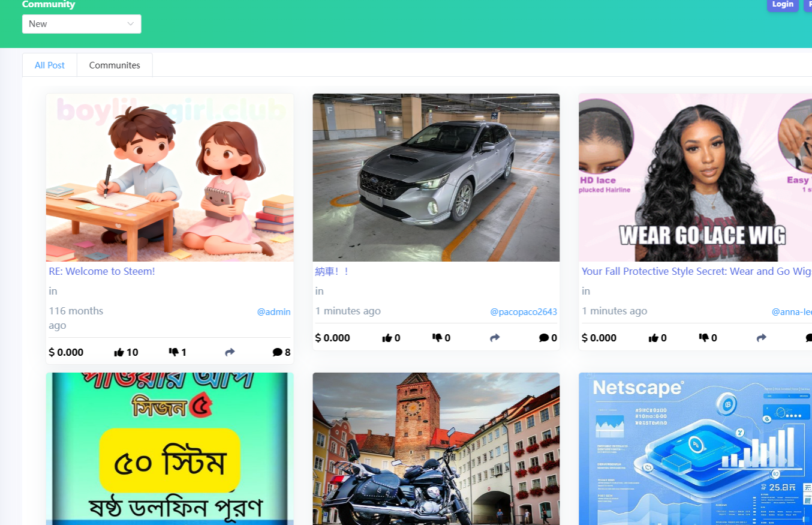Click share arrow on Welcome to Steem post
812x525 pixels.
[x=230, y=352]
